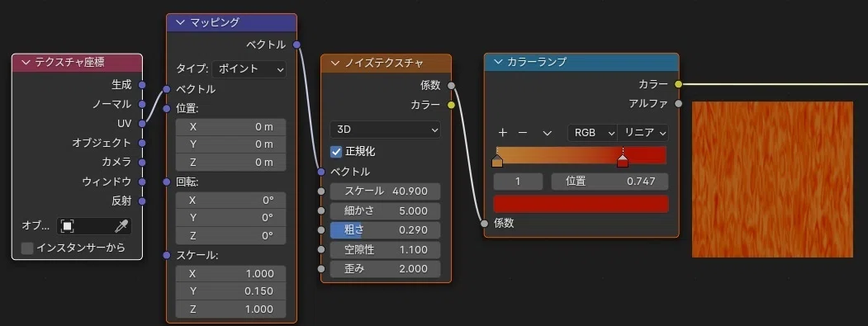Image resolution: width=868 pixels, height=326 pixels.
Task: Select the ノイズテクスチャ node title
Action: click(x=384, y=63)
